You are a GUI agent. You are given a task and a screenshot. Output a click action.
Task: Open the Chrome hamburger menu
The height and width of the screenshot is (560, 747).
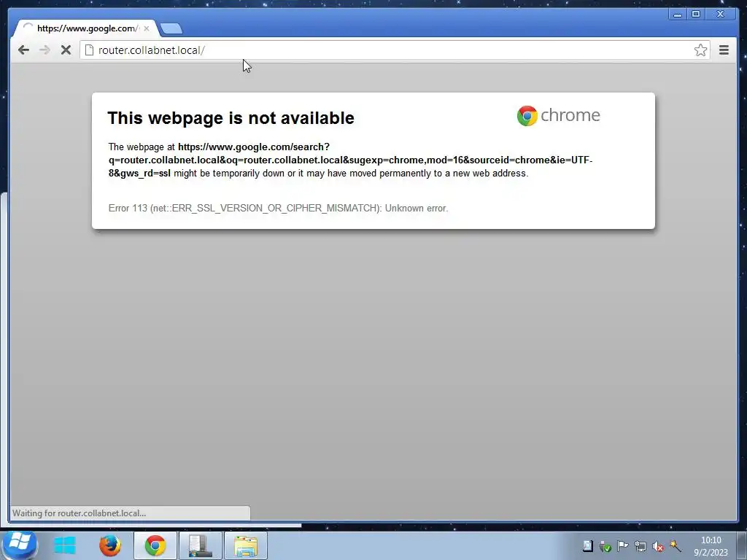(724, 50)
